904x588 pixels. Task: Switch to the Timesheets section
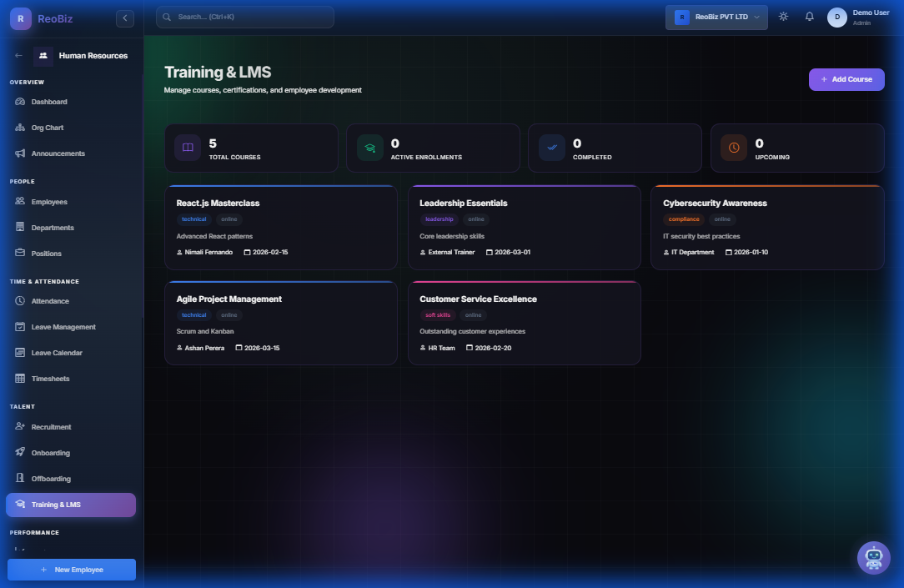(50, 378)
